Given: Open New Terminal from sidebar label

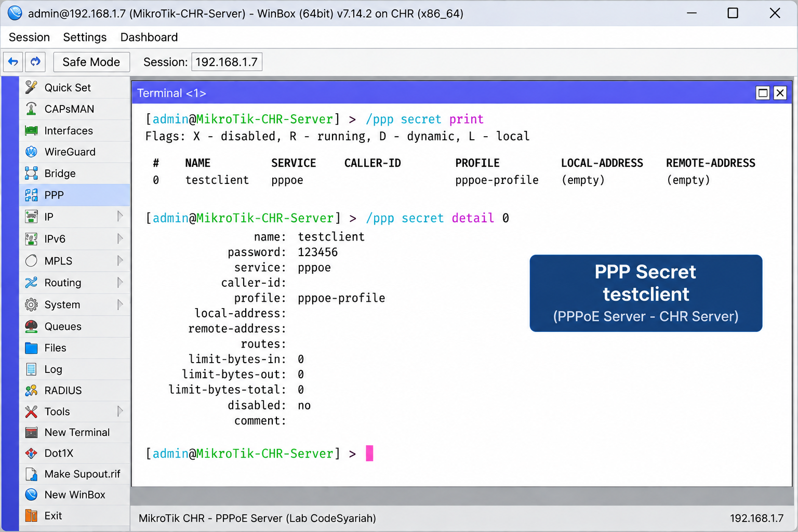Looking at the screenshot, I should pyautogui.click(x=77, y=433).
